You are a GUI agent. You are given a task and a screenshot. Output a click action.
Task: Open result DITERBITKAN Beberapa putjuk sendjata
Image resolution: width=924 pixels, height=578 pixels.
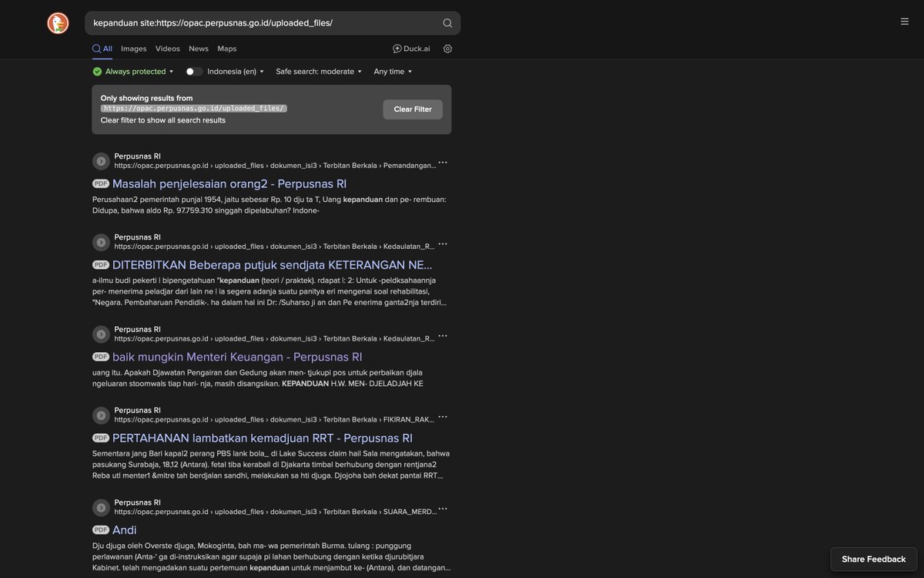273,264
